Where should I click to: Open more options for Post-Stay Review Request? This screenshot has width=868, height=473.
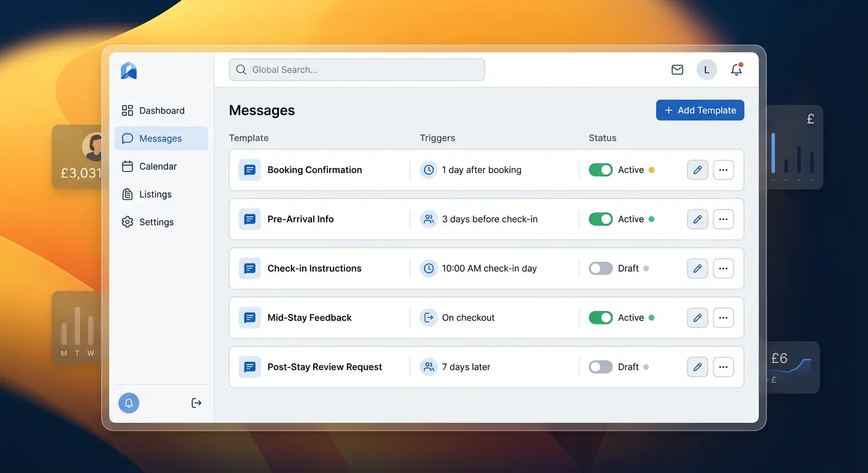tap(724, 367)
